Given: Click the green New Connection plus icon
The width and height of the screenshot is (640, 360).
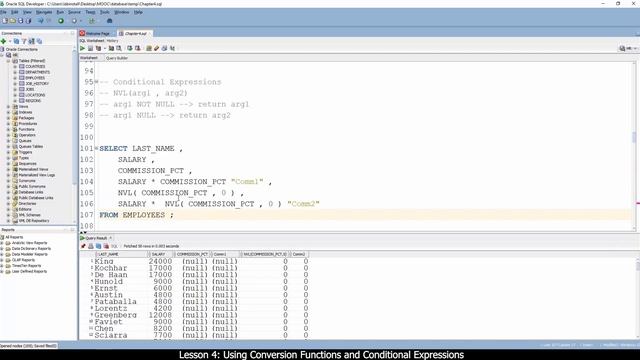Looking at the screenshot, I should click(x=4, y=41).
